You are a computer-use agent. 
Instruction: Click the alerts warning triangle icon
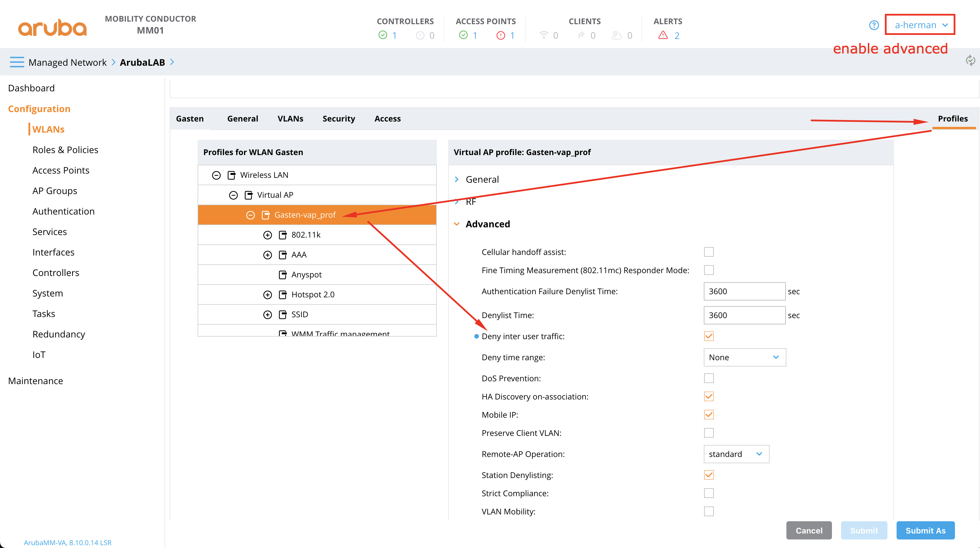pyautogui.click(x=663, y=35)
